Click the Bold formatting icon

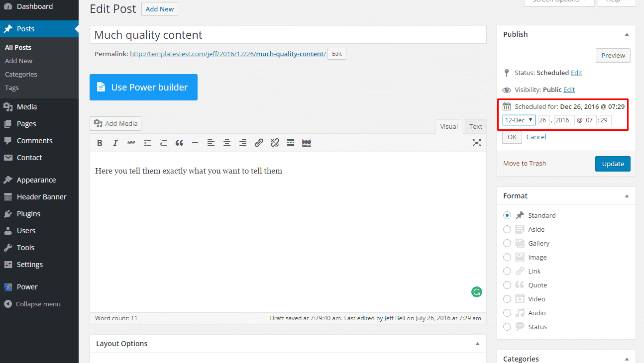coord(100,143)
